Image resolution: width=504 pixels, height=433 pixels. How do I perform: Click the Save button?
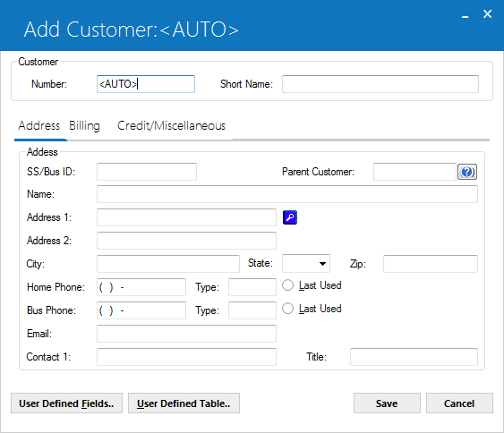pos(387,403)
